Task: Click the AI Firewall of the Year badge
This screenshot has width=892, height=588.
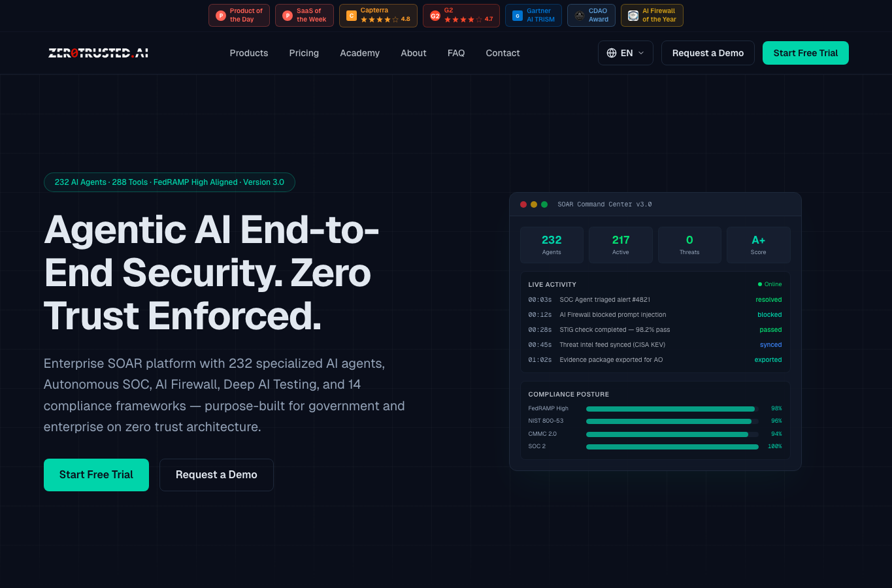Action: 652,16
